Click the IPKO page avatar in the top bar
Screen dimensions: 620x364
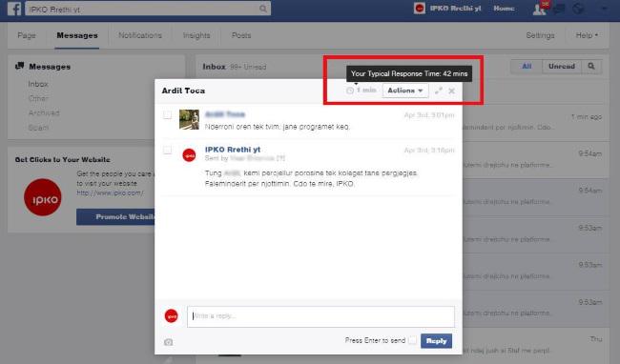420,9
